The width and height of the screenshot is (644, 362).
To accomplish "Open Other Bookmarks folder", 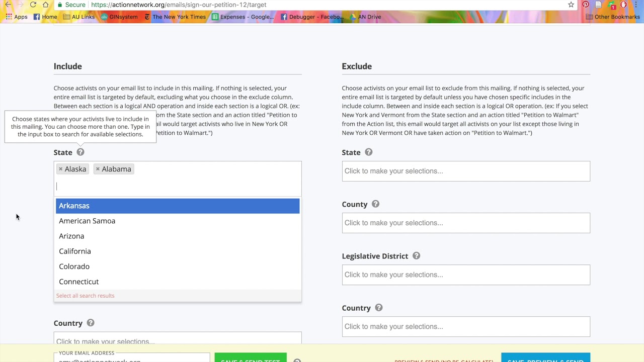I will (613, 17).
